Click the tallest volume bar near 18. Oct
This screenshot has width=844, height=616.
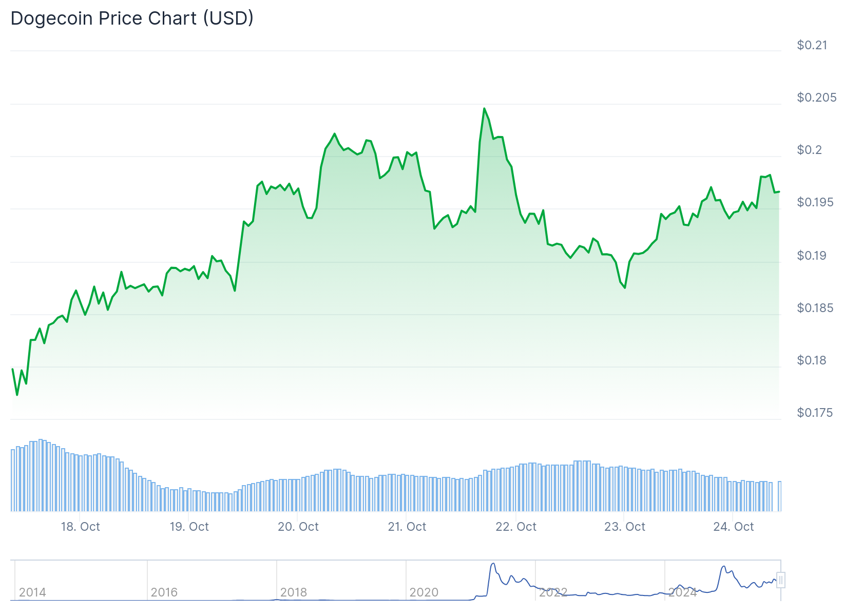tap(41, 475)
